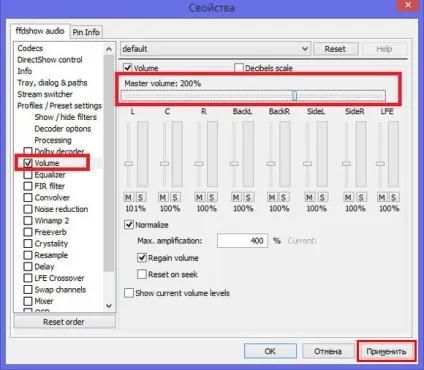424x370 pixels.
Task: Click the Help button
Action: (384, 49)
